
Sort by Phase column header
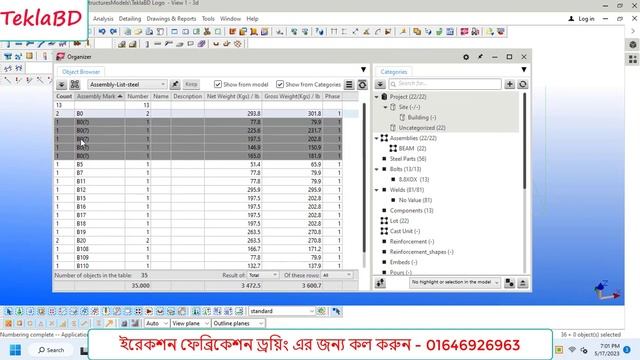click(x=332, y=96)
